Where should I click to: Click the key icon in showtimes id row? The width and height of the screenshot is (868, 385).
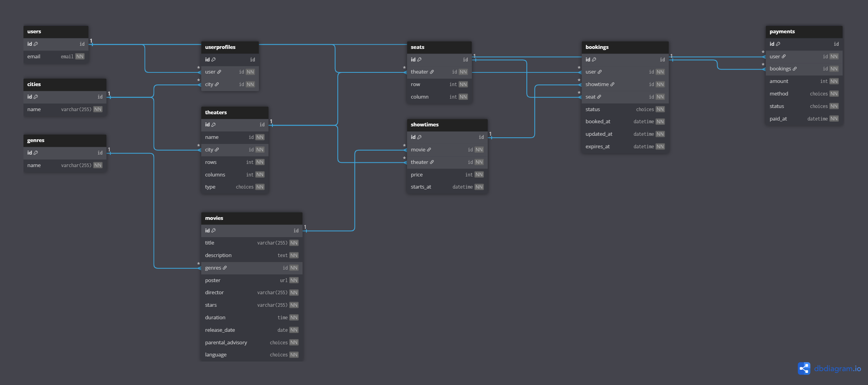[419, 137]
